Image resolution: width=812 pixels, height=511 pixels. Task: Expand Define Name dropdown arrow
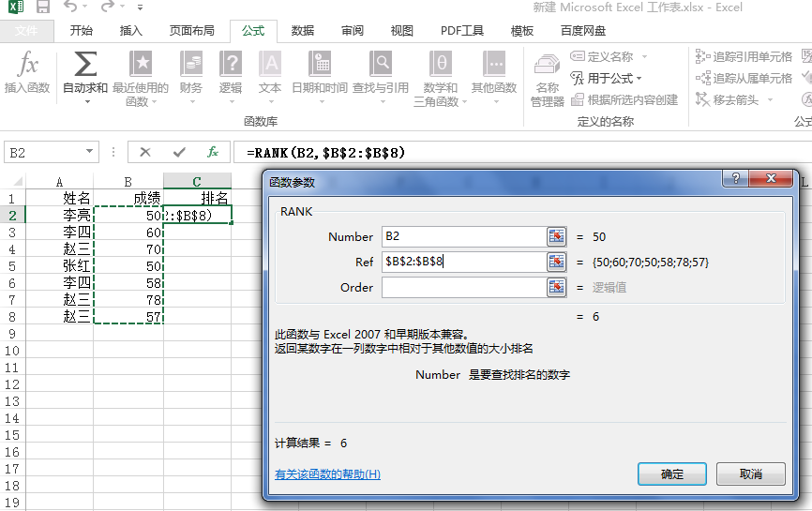(644, 56)
